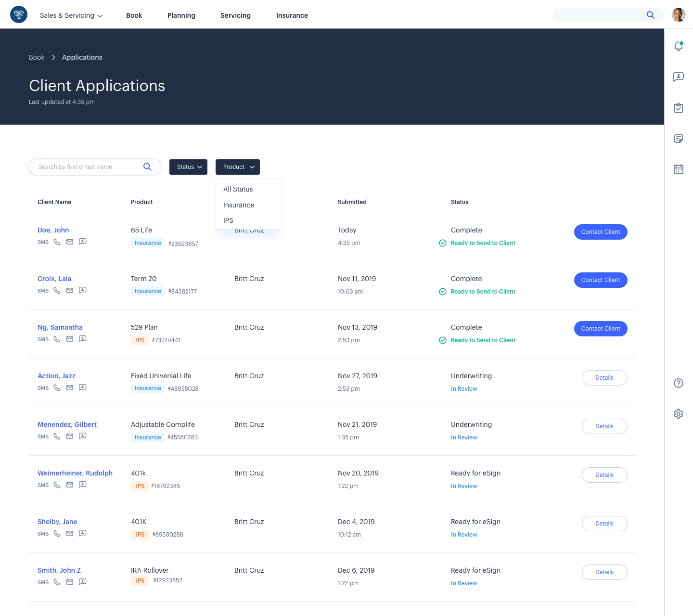Go to the Insurance nav tab
The image size is (693, 616).
pyautogui.click(x=292, y=15)
